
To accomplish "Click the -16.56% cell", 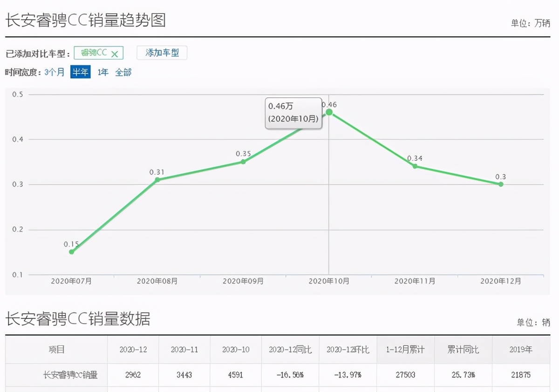I will pos(290,375).
